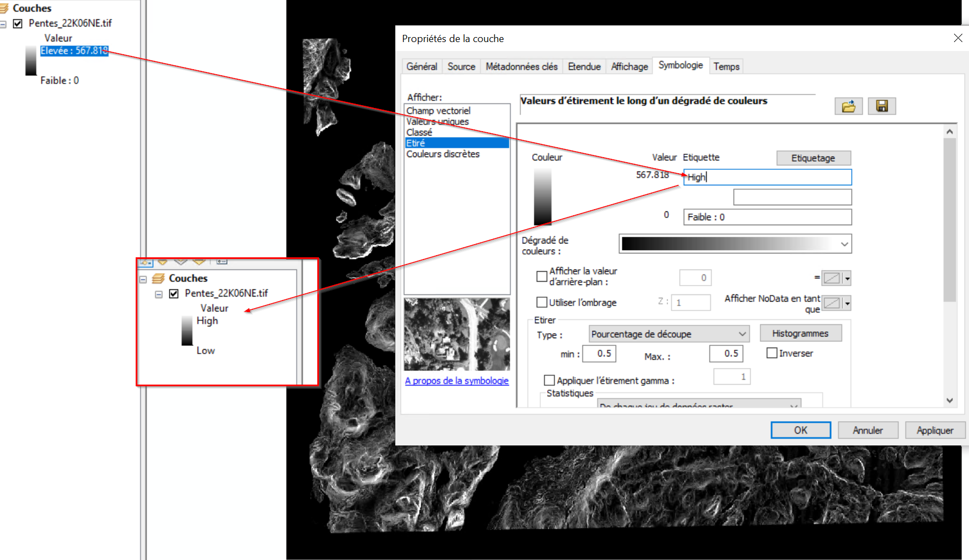
Task: Uncheck visibility of Pentes_22K06NE.tif layer
Action: 173,294
